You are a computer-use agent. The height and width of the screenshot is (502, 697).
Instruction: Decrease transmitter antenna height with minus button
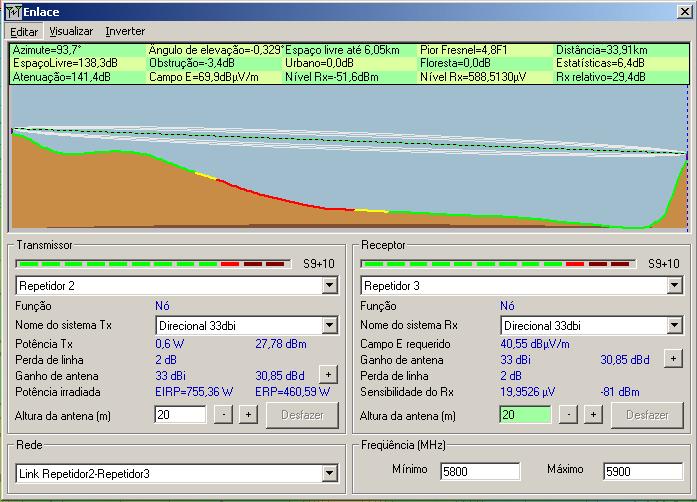(224, 414)
